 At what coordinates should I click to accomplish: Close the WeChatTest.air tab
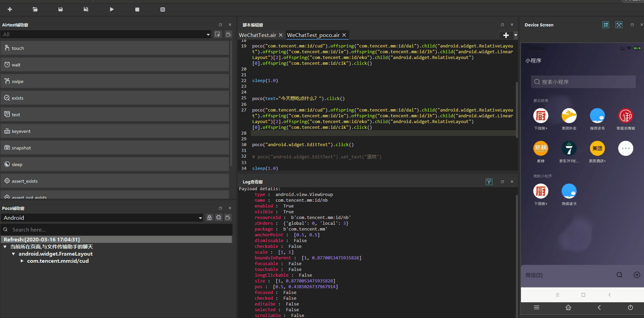(281, 35)
